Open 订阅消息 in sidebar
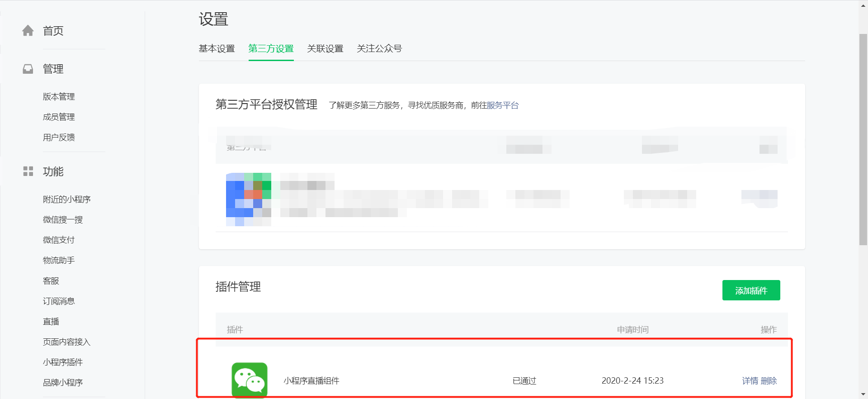This screenshot has height=399, width=868. point(59,301)
